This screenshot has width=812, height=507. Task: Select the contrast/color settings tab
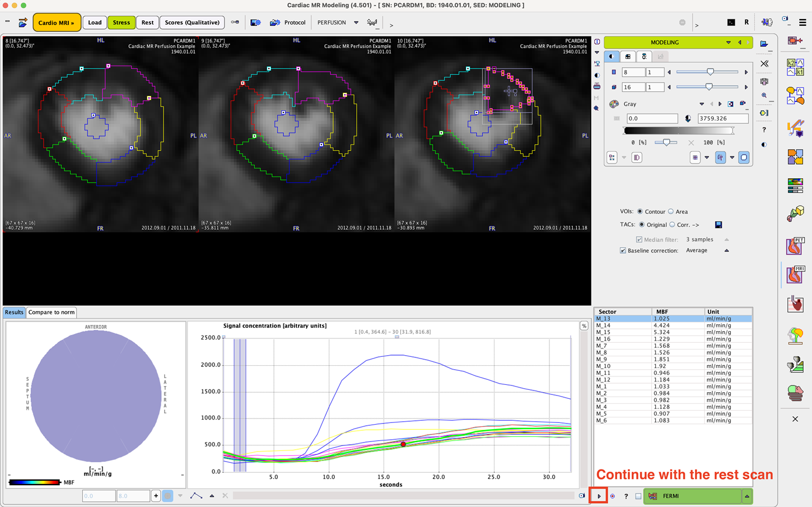[x=612, y=57]
